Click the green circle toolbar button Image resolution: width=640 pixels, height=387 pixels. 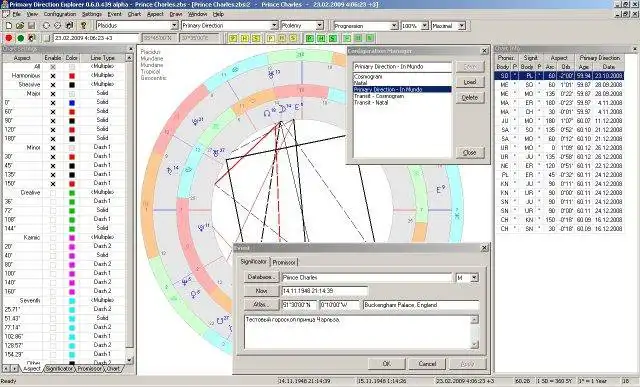(x=20, y=38)
